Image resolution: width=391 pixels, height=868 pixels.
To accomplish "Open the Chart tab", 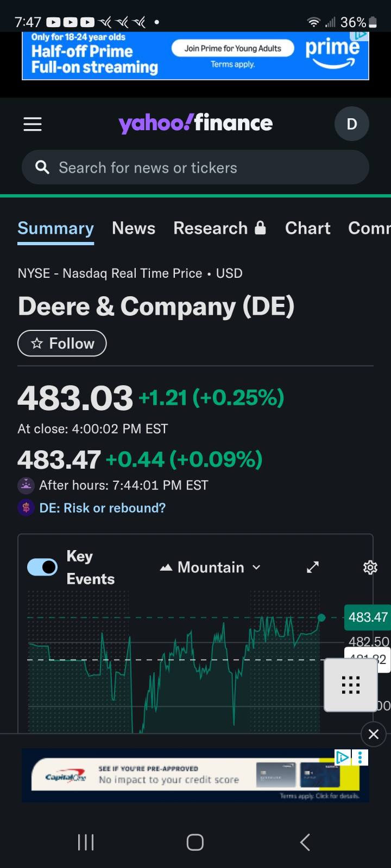I will (x=307, y=228).
